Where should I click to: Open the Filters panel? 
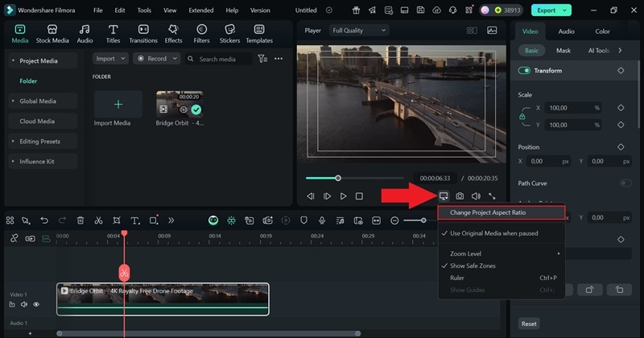coord(201,34)
